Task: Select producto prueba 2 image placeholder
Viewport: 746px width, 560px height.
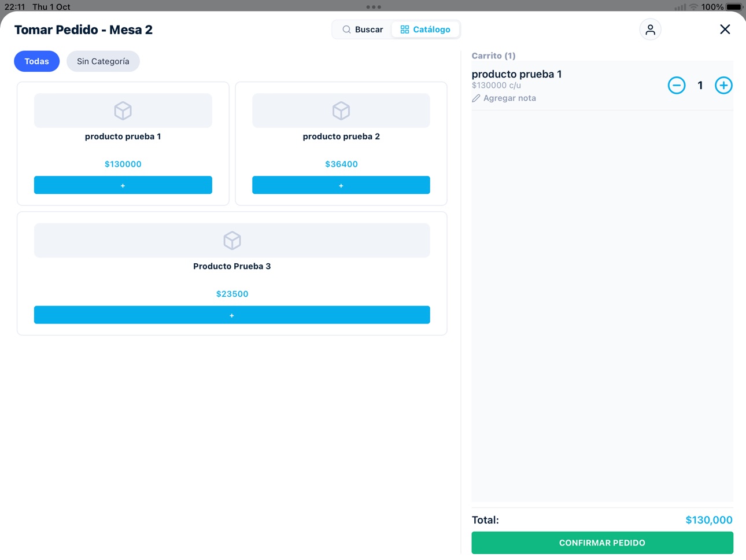Action: pos(341,110)
